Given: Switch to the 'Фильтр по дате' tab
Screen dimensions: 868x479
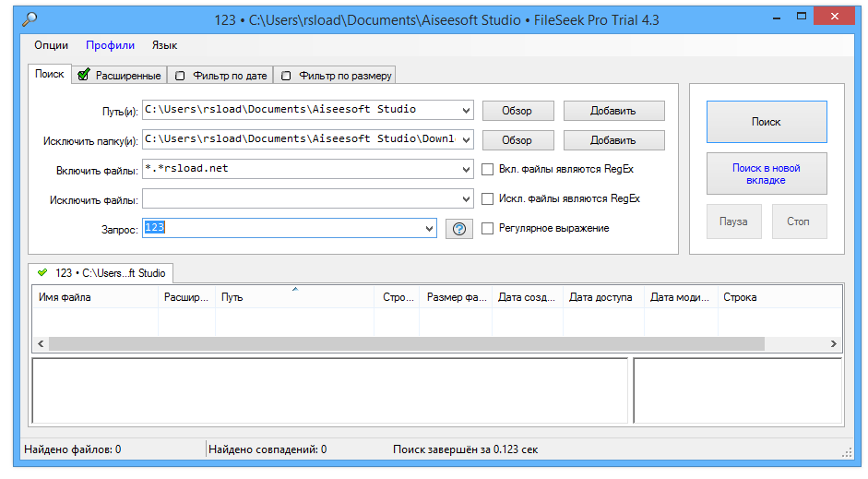Looking at the screenshot, I should point(224,76).
